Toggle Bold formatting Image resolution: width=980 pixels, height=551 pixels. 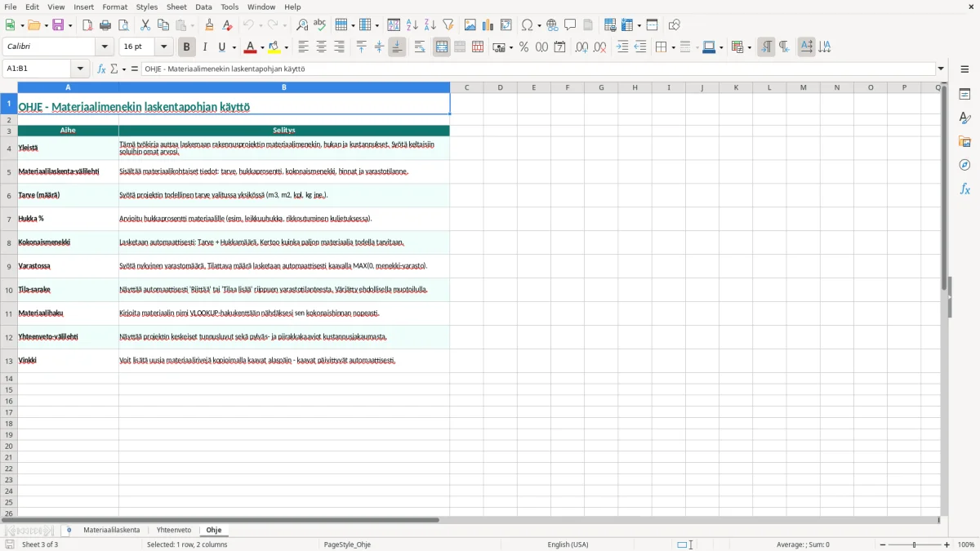(x=187, y=47)
